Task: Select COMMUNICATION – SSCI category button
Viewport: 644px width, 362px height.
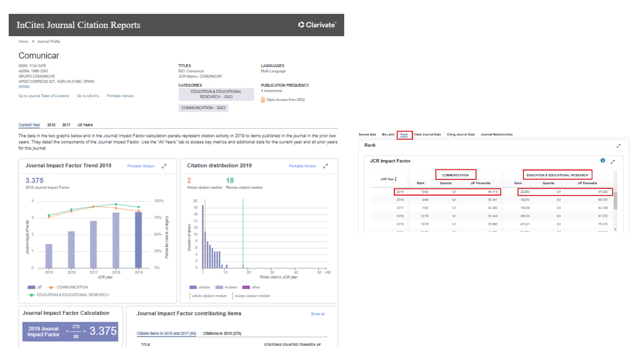Action: pyautogui.click(x=203, y=108)
